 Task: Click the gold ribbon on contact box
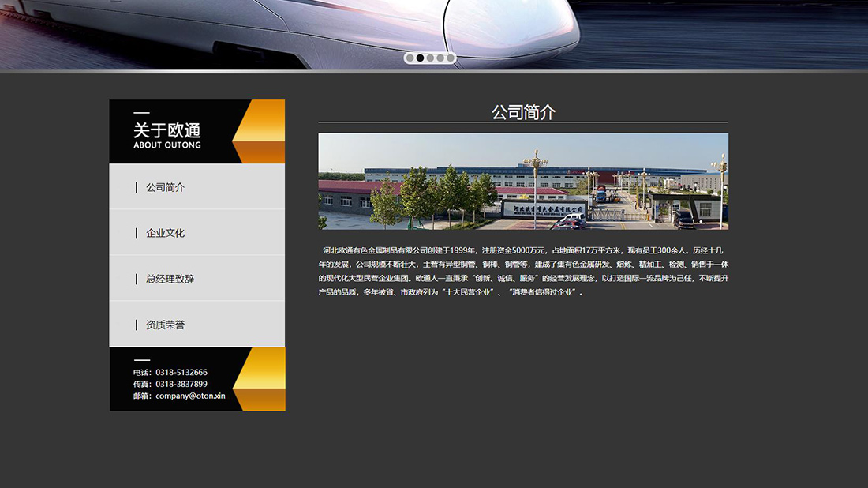(262, 379)
